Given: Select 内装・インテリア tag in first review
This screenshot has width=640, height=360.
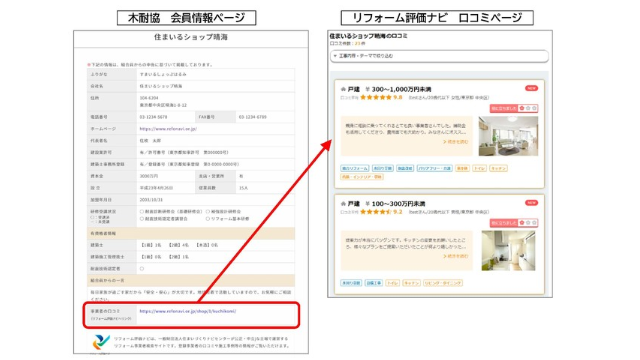Looking at the screenshot, I should (362, 177).
